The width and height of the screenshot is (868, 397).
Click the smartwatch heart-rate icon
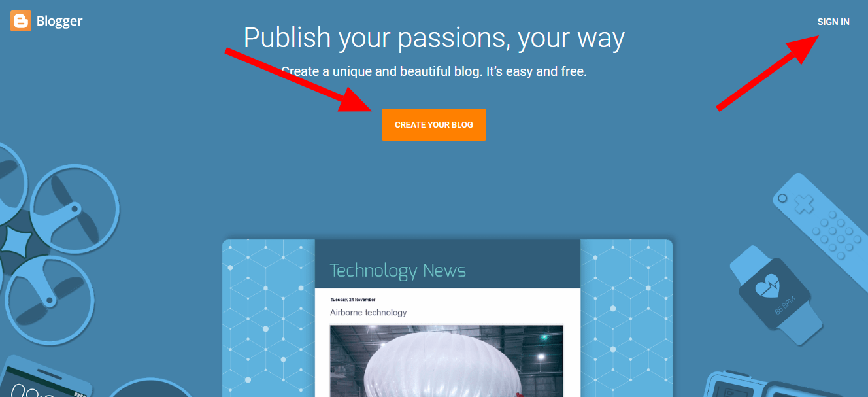(775, 293)
